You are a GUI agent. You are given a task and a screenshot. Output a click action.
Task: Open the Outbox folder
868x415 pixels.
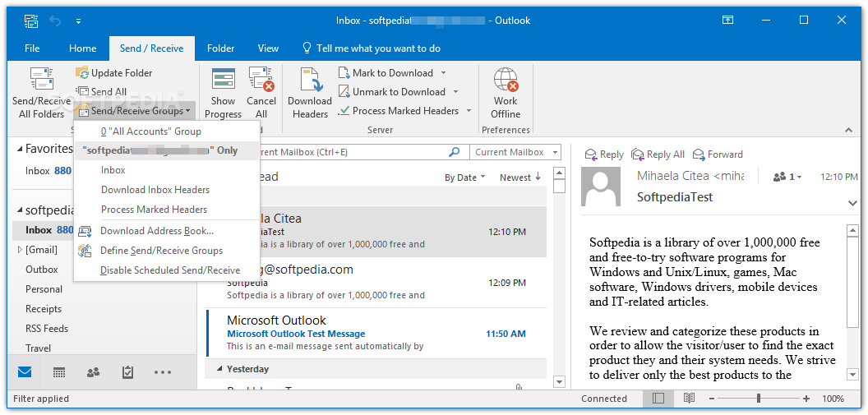42,270
